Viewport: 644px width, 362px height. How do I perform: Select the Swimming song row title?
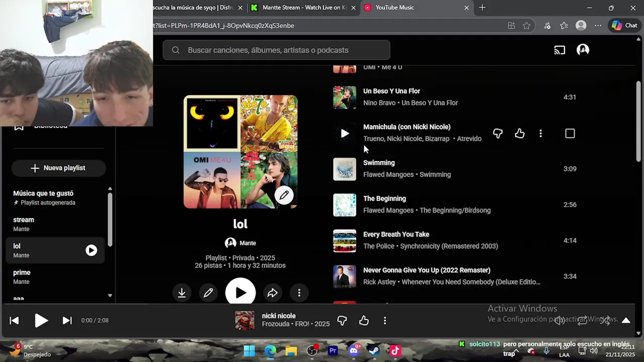(379, 163)
